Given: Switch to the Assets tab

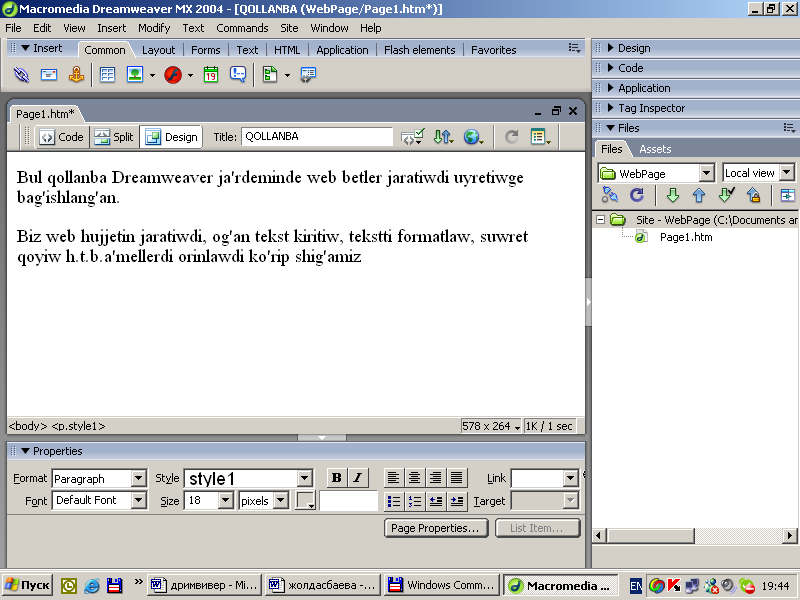Looking at the screenshot, I should pyautogui.click(x=655, y=149).
